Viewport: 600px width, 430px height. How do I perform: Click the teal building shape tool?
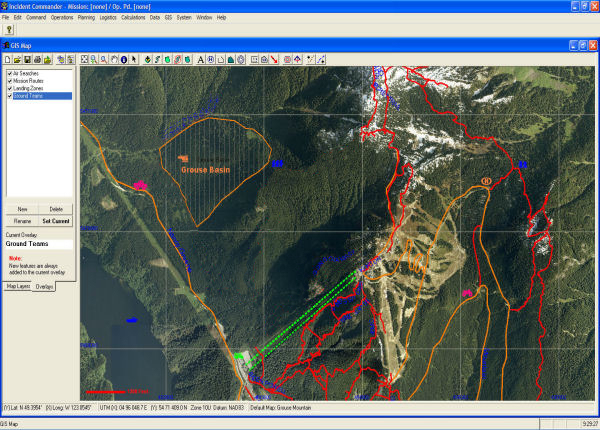[231, 59]
